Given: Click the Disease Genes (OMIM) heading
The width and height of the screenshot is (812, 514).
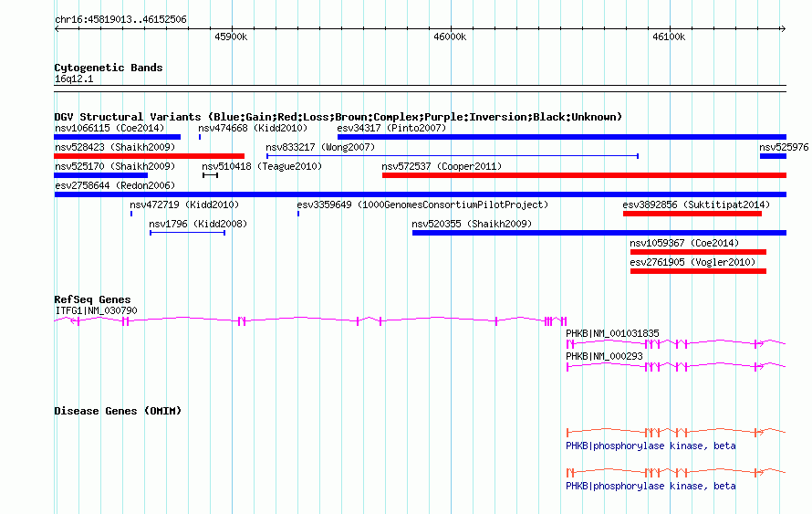Looking at the screenshot, I should pos(118,412).
